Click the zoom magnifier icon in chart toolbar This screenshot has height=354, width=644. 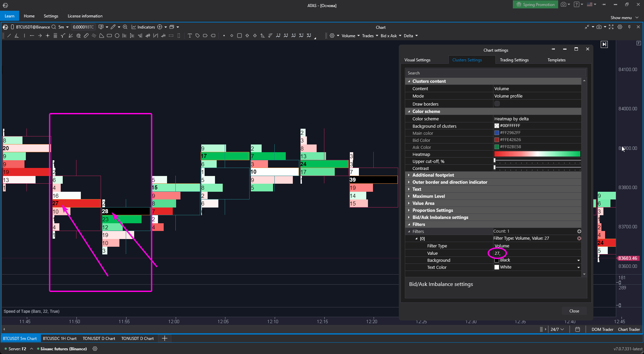point(125,27)
